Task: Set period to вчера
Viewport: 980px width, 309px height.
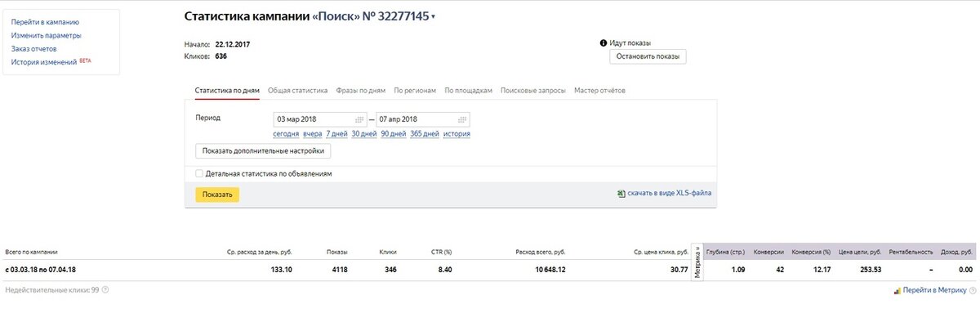Action: 313,134
